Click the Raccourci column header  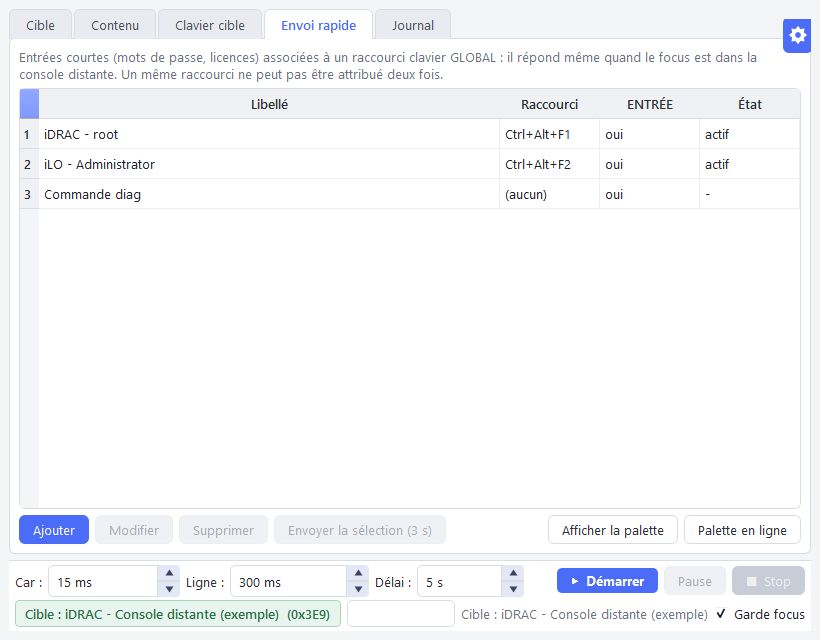click(x=550, y=104)
